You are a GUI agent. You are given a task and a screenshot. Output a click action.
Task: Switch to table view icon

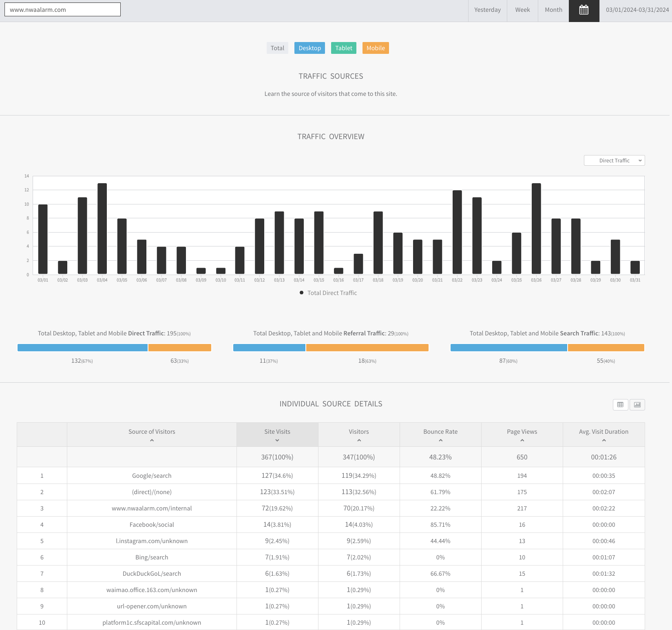click(x=620, y=405)
